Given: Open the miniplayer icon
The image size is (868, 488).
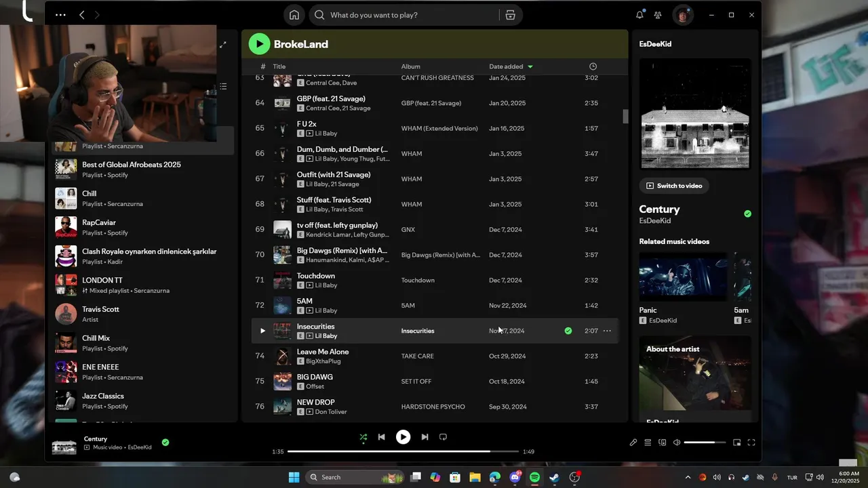Looking at the screenshot, I should tap(737, 443).
